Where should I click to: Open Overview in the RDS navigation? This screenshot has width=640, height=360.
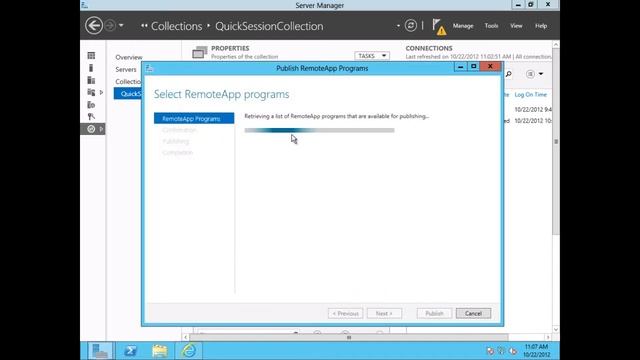click(129, 57)
